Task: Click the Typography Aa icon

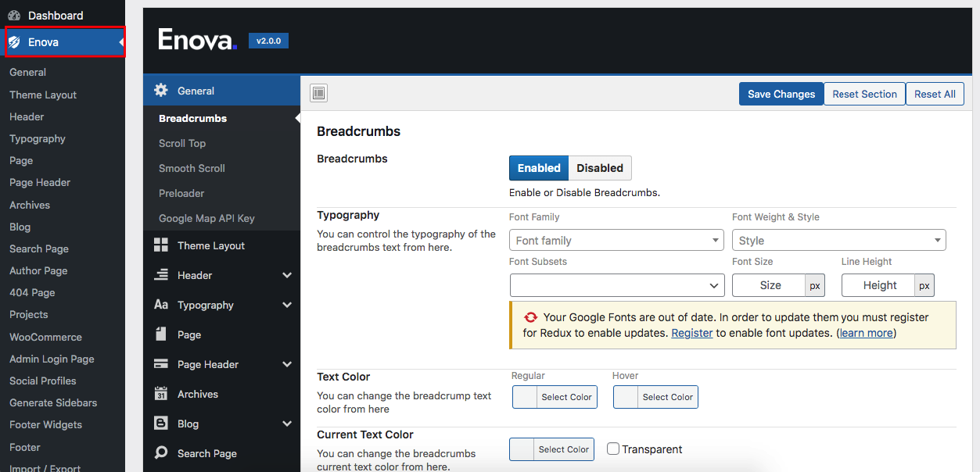Action: [161, 305]
